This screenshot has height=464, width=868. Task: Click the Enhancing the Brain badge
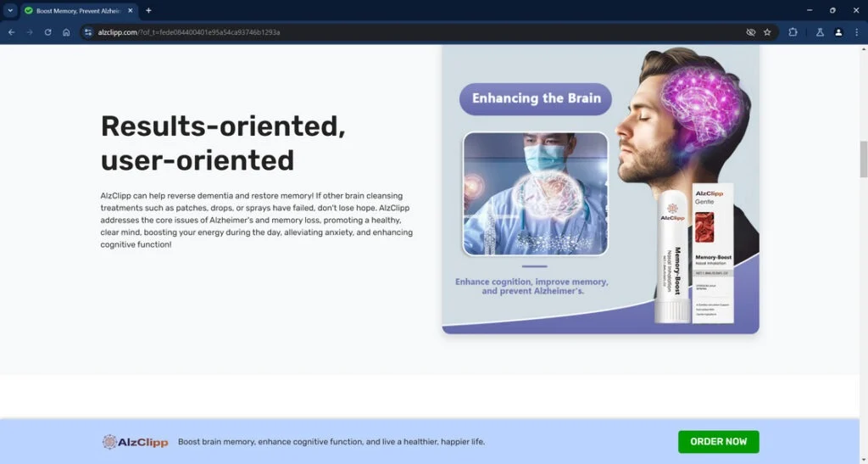[536, 98]
